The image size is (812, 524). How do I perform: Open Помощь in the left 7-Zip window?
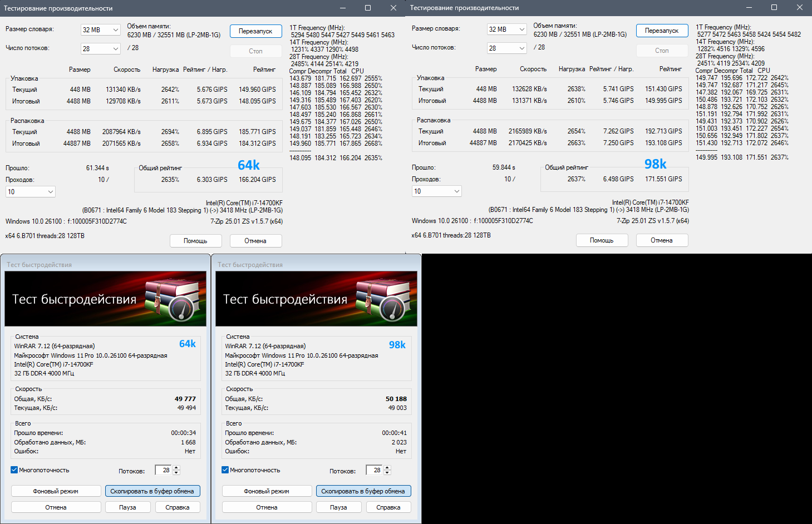195,241
